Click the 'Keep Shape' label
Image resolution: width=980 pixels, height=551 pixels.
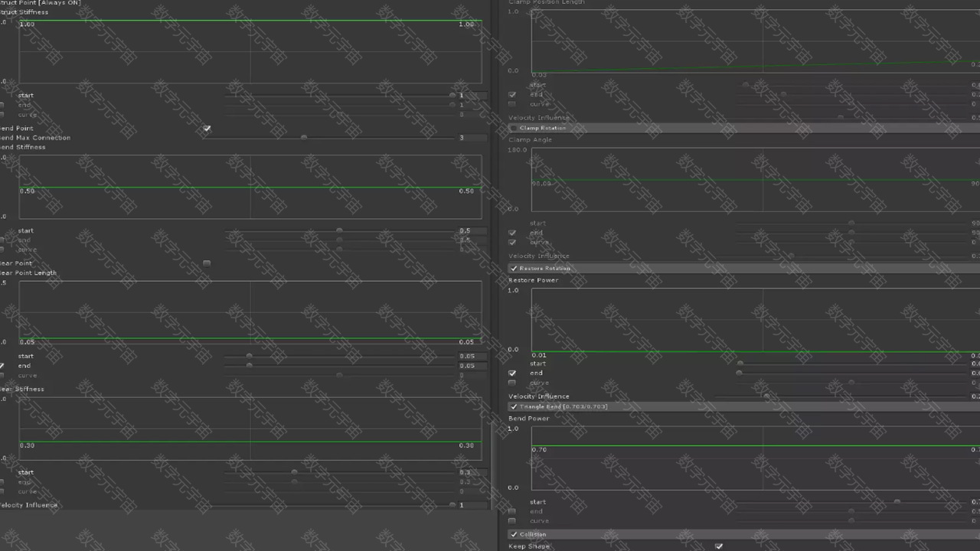(529, 546)
